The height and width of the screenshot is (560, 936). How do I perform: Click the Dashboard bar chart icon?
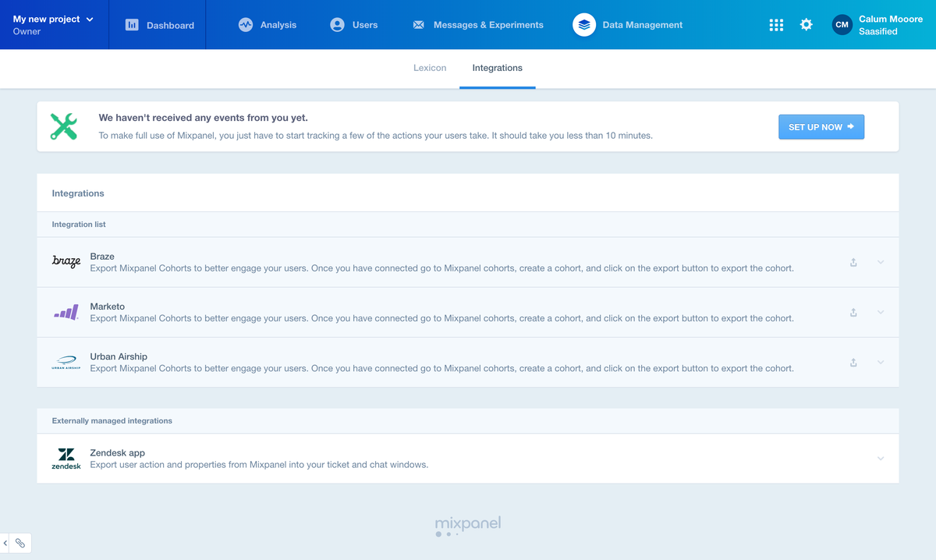click(132, 25)
